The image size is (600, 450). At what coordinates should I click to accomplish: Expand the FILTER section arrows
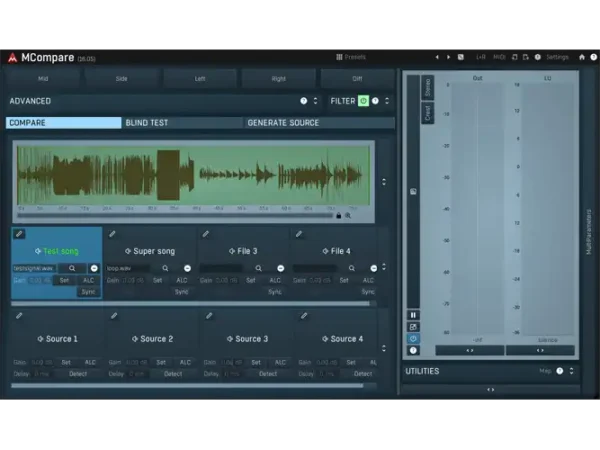click(x=387, y=101)
